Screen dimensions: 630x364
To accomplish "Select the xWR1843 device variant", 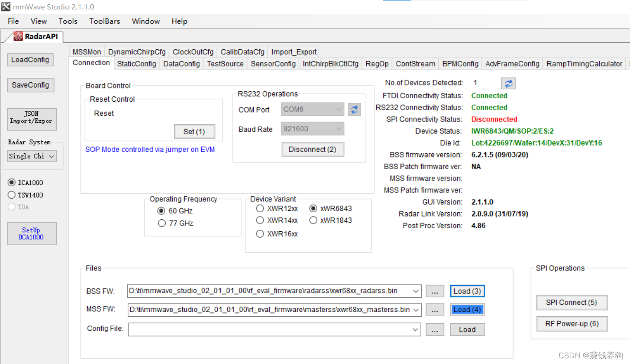I will [313, 220].
